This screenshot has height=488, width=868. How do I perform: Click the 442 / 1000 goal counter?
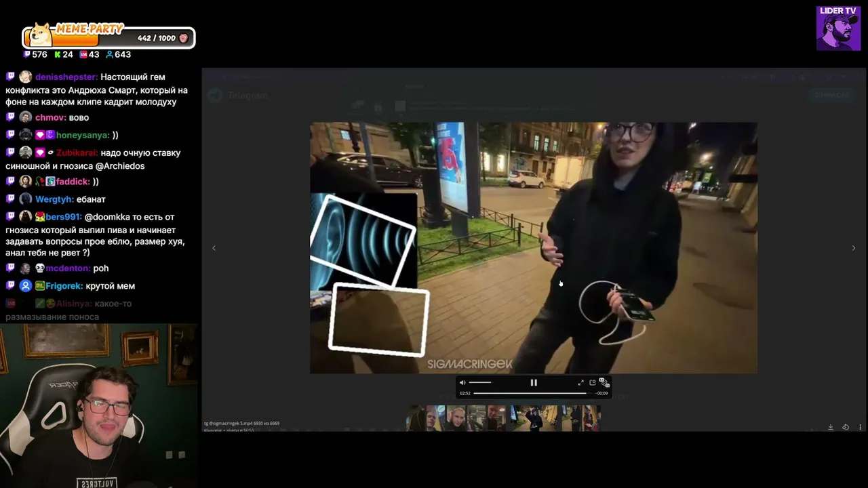point(156,39)
